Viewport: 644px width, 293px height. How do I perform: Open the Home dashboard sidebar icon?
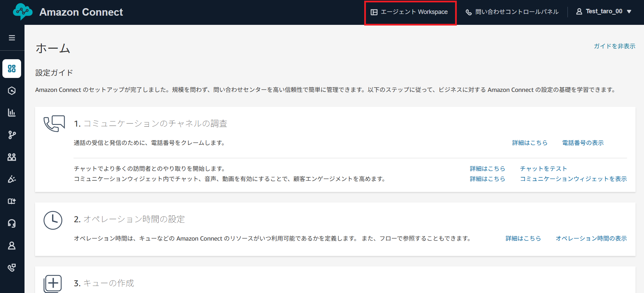[12, 69]
